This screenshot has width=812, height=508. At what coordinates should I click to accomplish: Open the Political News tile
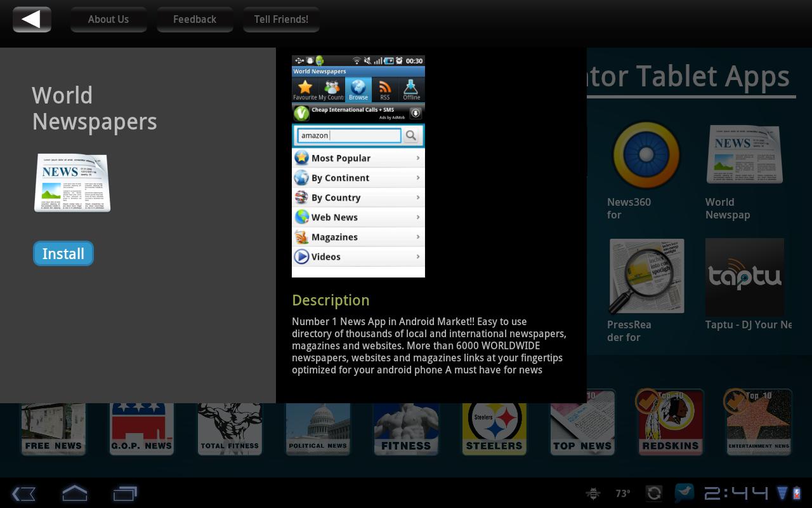click(318, 428)
